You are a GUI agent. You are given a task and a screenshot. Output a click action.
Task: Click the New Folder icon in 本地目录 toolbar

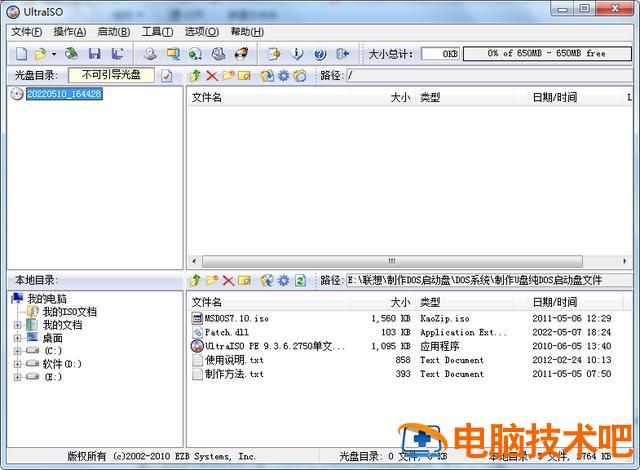pos(211,280)
